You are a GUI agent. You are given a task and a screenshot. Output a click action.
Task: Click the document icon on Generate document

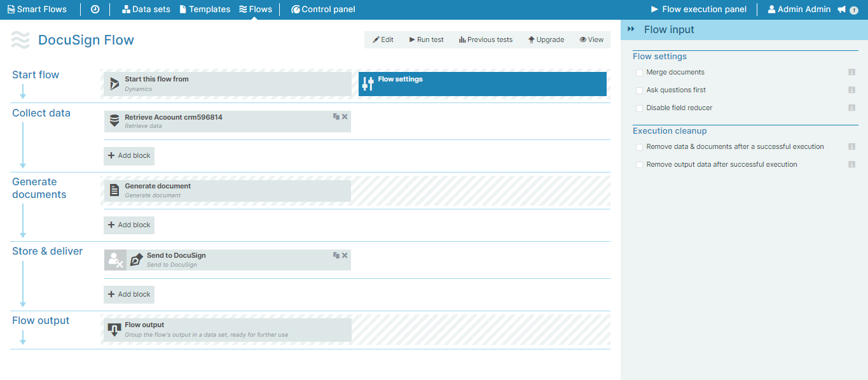pyautogui.click(x=114, y=190)
